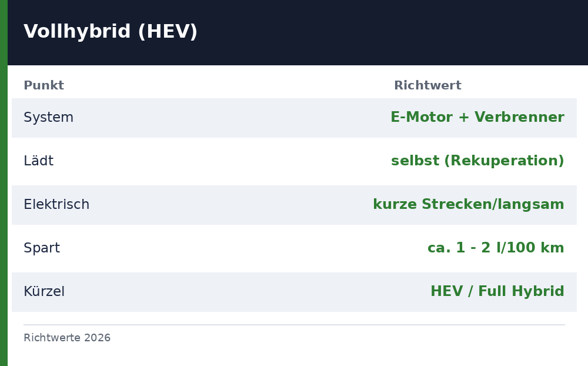Select the HEV / Full Hybrid value
This screenshot has width=588, height=366.
click(x=497, y=291)
